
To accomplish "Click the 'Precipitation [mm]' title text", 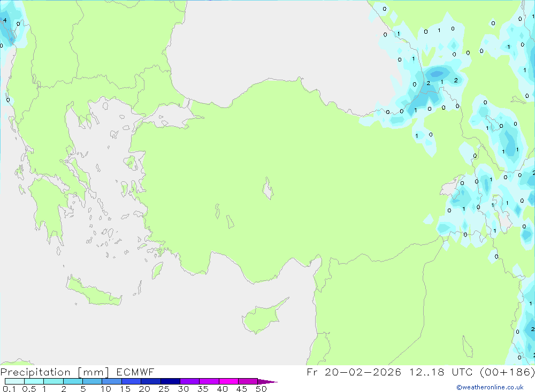I will click(55, 372).
